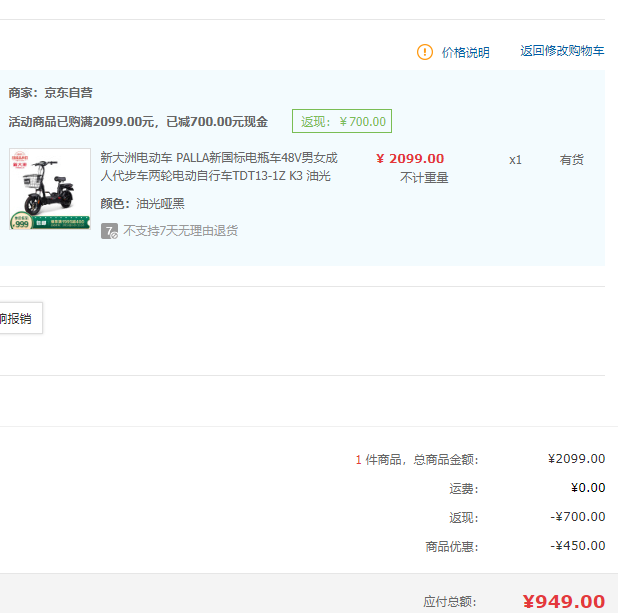618x613 pixels.
Task: Click the 运费 ¥0.00 shipping value
Action: 588,488
